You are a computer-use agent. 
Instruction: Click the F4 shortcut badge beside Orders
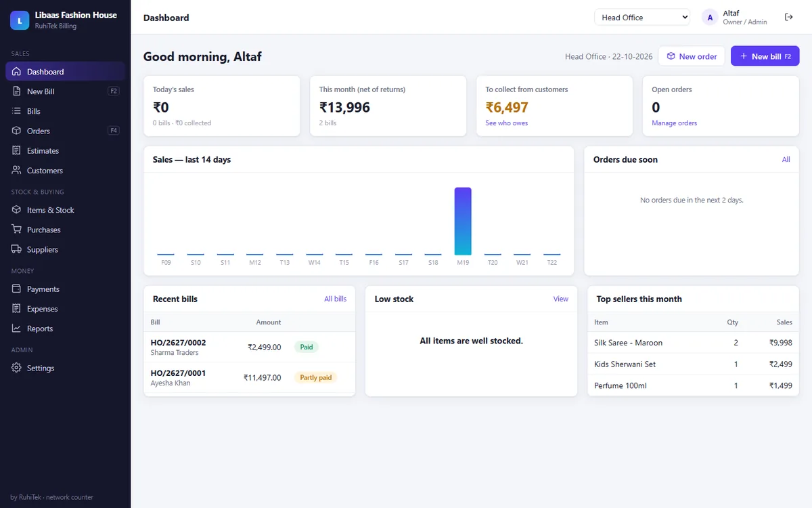pyautogui.click(x=114, y=130)
